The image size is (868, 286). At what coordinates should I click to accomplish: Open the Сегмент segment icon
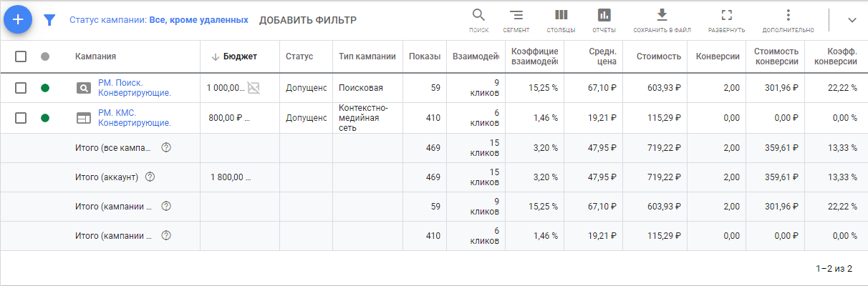click(x=516, y=15)
